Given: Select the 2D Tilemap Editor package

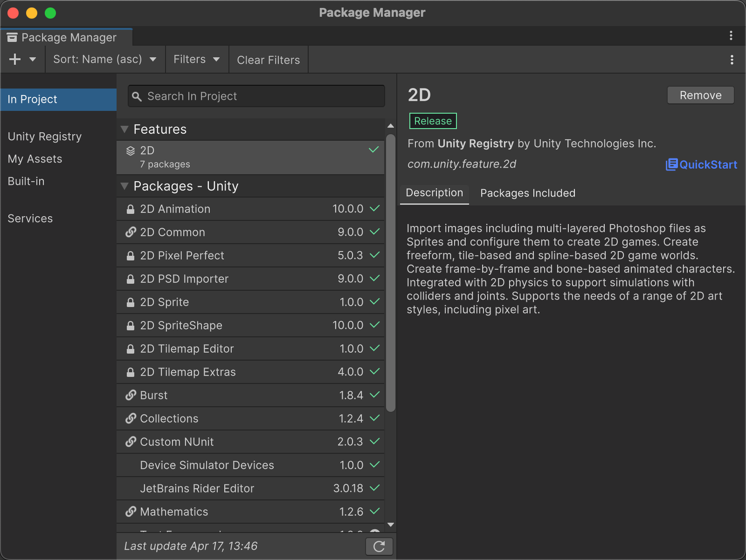Looking at the screenshot, I should coord(250,348).
